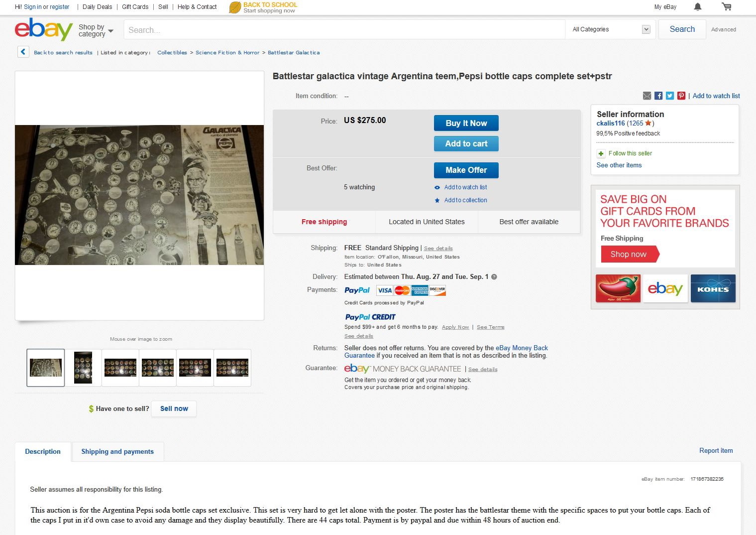Click the eBay logo
The image size is (756, 535).
click(44, 29)
